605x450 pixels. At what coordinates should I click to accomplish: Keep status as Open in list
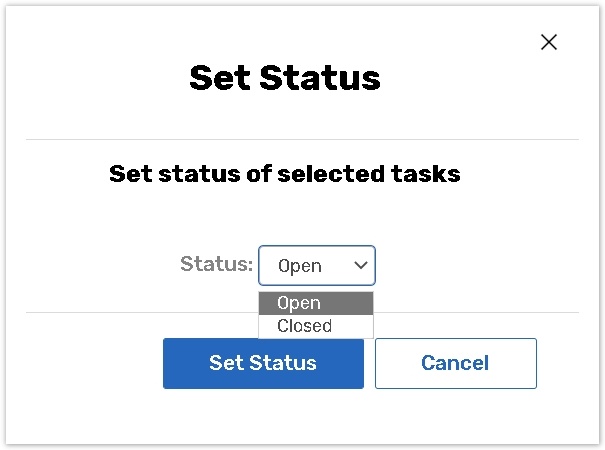[300, 303]
